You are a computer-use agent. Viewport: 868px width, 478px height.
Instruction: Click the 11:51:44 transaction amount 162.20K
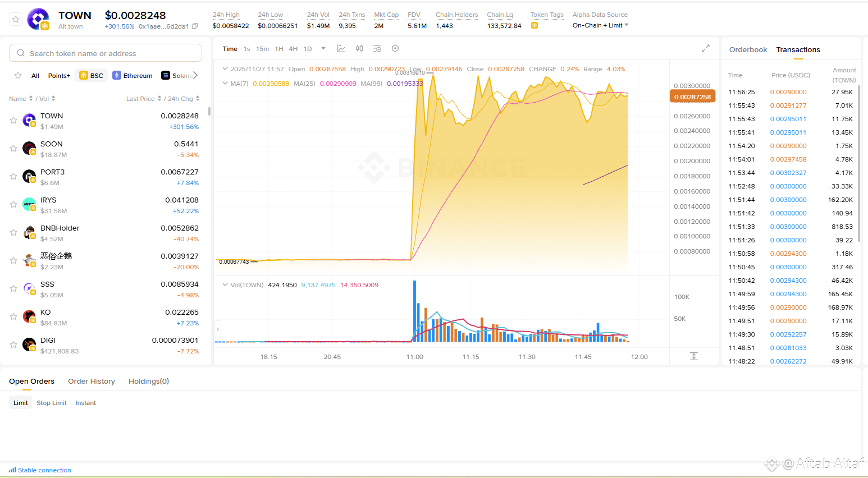[x=840, y=200]
